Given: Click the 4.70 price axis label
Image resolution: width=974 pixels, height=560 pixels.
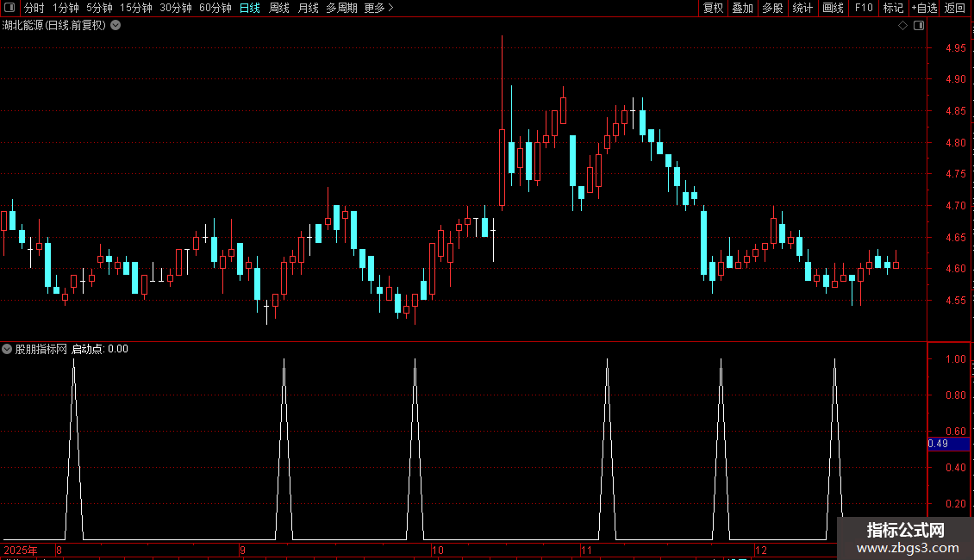Looking at the screenshot, I should (x=955, y=206).
